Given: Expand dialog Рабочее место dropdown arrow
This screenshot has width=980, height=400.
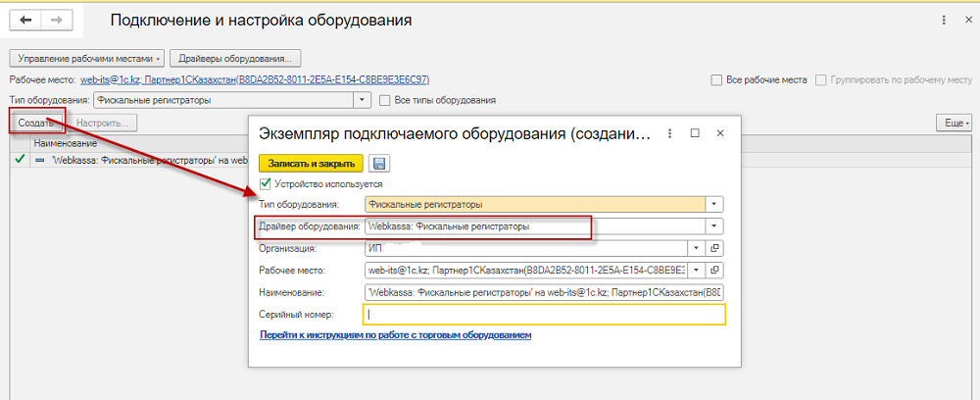Looking at the screenshot, I should [697, 270].
